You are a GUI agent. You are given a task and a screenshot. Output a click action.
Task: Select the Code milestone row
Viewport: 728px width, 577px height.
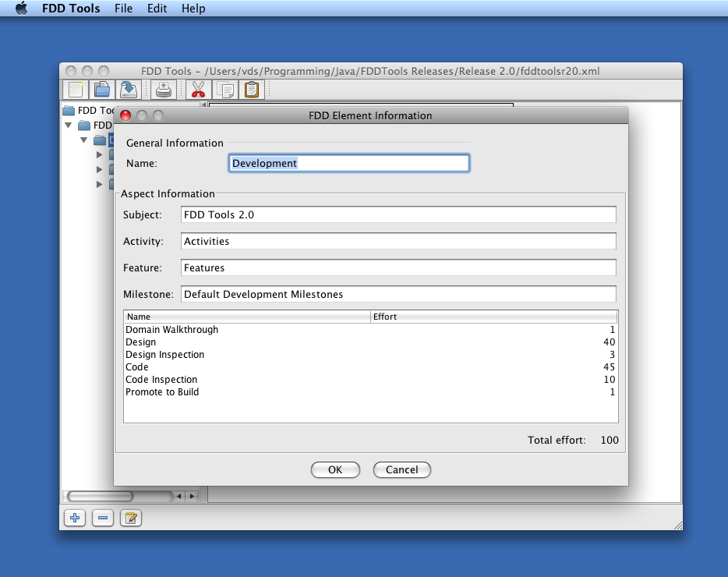point(370,367)
